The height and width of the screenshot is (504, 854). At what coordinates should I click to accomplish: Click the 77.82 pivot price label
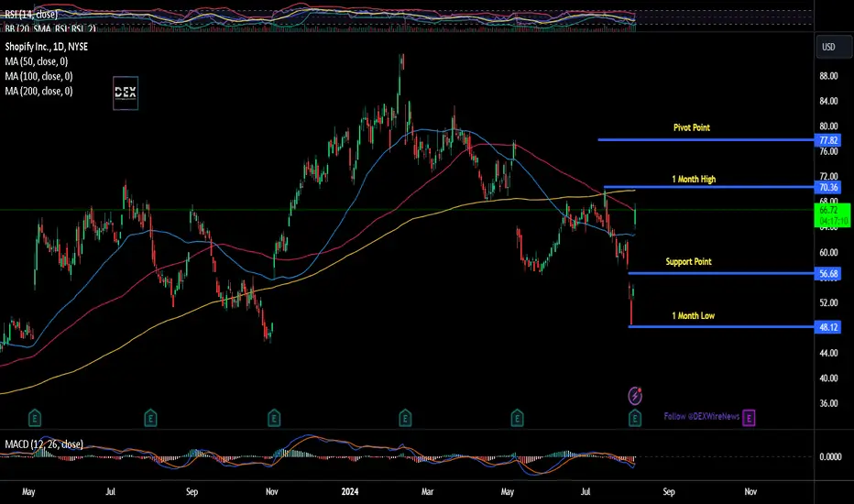click(x=827, y=140)
